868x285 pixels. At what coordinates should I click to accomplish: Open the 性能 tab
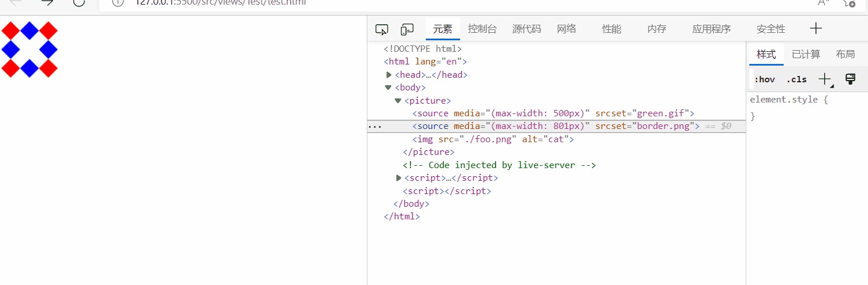pyautogui.click(x=612, y=29)
